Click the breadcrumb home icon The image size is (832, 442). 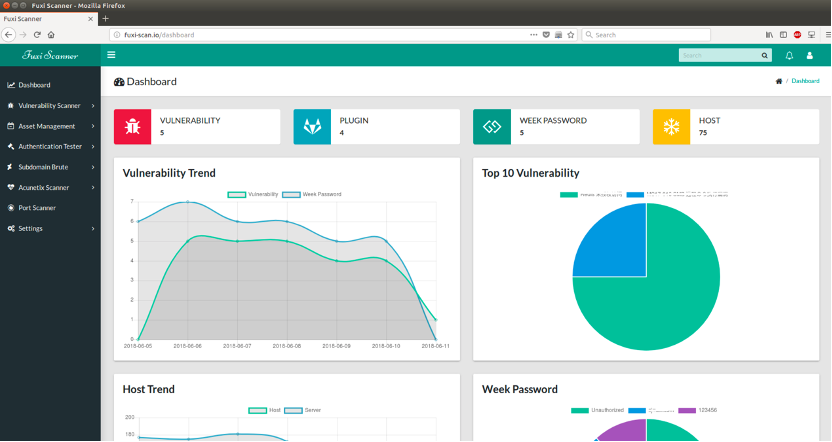[x=778, y=81]
